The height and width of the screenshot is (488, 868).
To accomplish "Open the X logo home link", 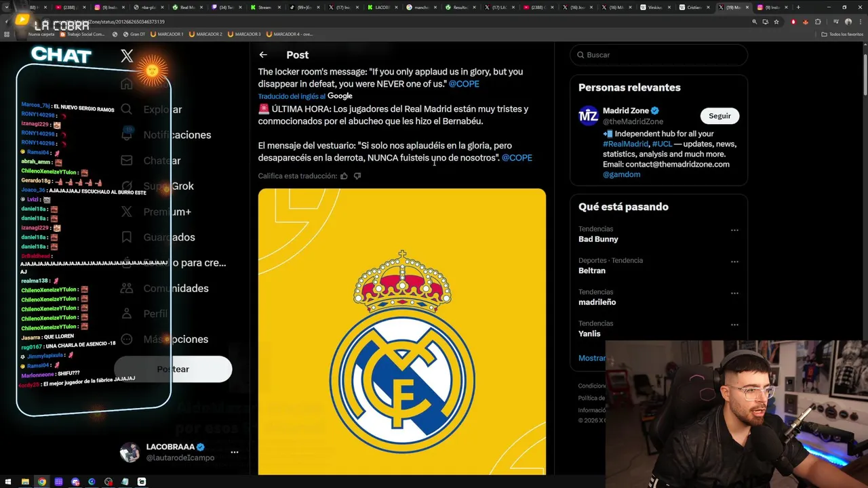I will pos(127,56).
